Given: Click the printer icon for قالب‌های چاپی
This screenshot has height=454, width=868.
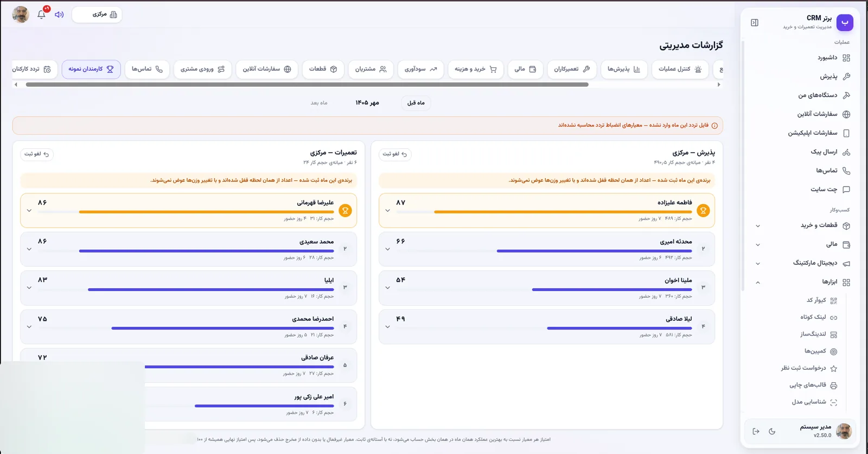Looking at the screenshot, I should point(834,386).
